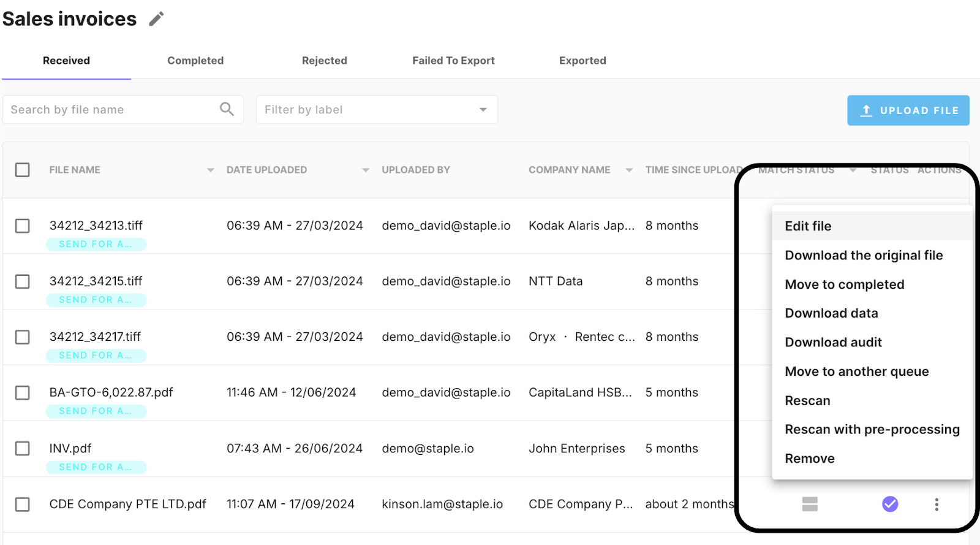The height and width of the screenshot is (545, 980).
Task: Click the Rescan menu option
Action: point(872,400)
